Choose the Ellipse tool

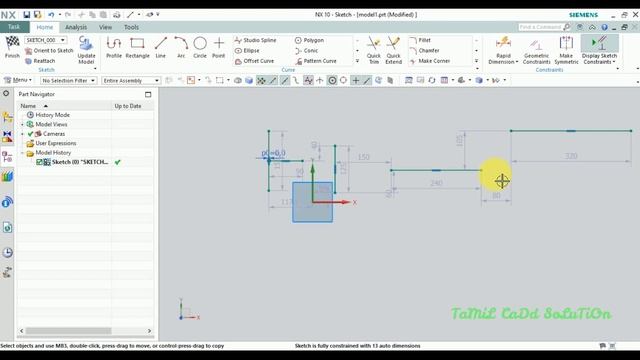247,51
